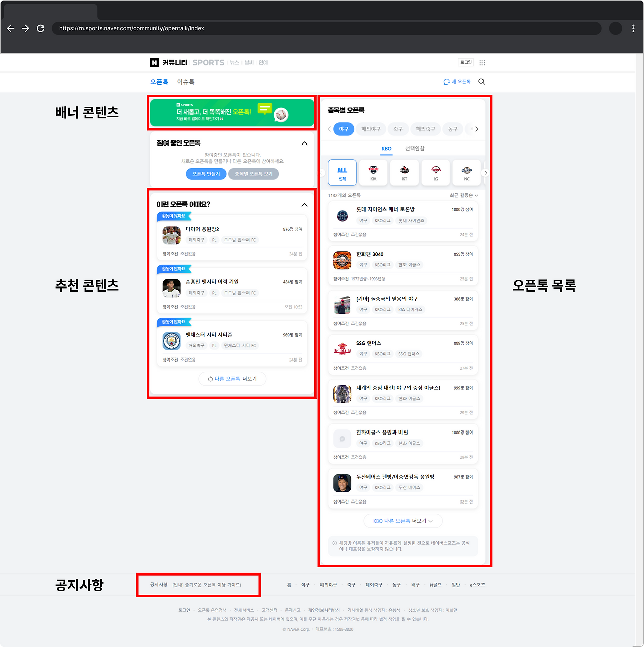The height and width of the screenshot is (647, 644).
Task: Collapse the 참여 중인 오픈톡 section
Action: coord(304,143)
